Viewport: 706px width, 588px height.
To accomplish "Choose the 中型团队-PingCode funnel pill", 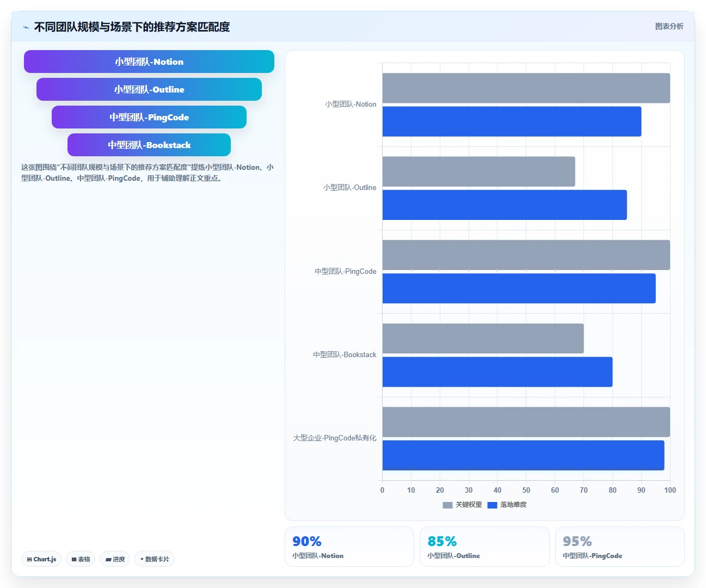I will (x=149, y=117).
